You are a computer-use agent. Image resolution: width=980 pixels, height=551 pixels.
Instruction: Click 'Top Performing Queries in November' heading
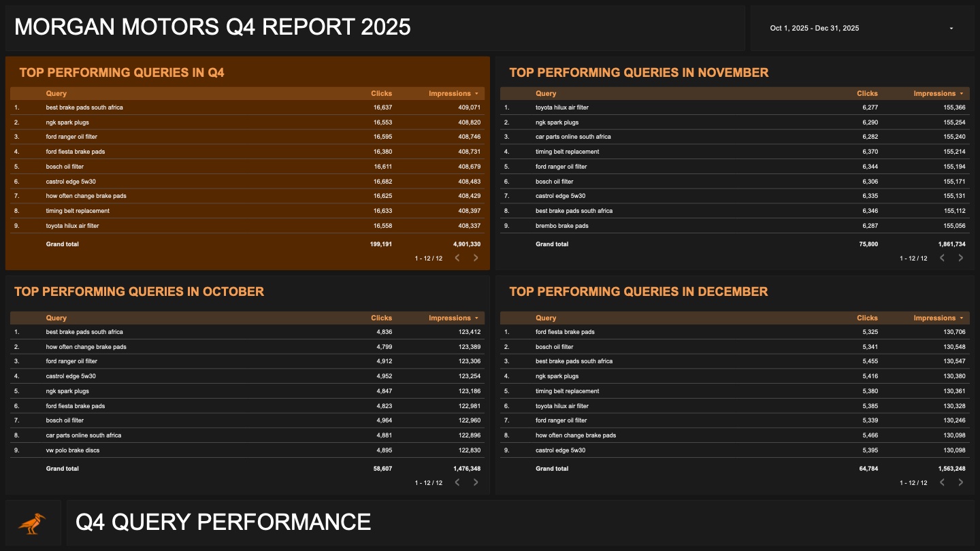(x=639, y=73)
